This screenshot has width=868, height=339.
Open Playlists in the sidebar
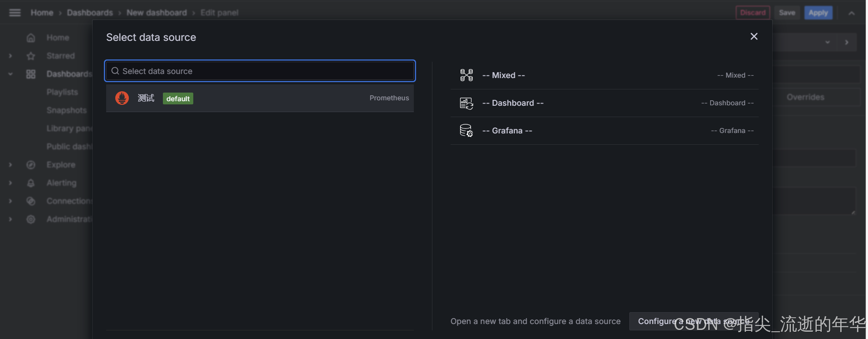click(62, 92)
